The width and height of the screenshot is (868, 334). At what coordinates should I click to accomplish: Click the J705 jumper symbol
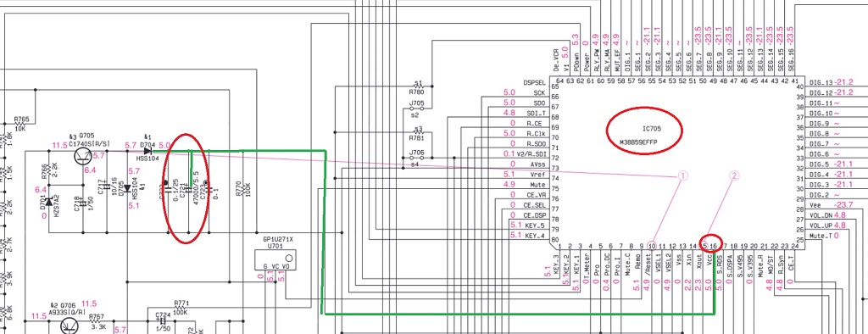click(x=417, y=109)
